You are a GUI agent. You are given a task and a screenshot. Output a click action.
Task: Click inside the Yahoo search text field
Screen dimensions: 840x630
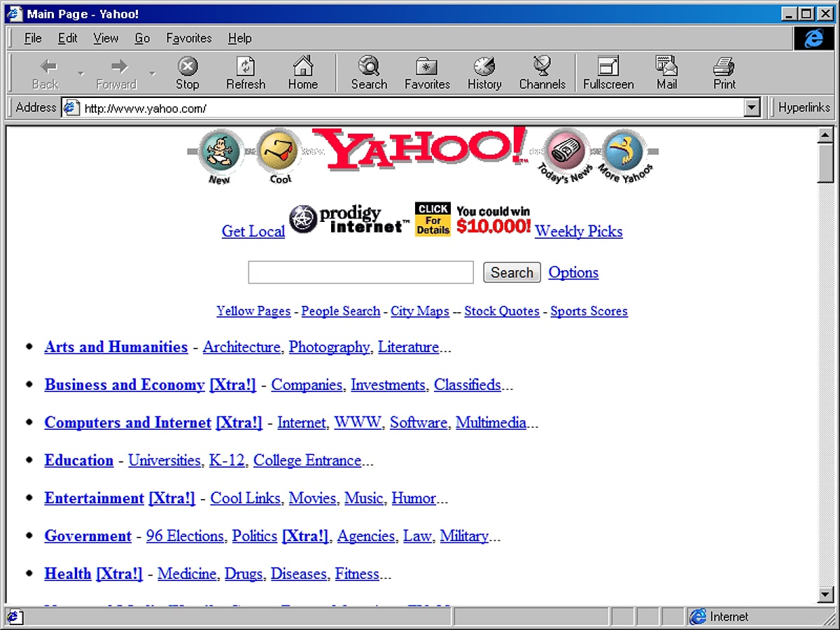coord(360,272)
